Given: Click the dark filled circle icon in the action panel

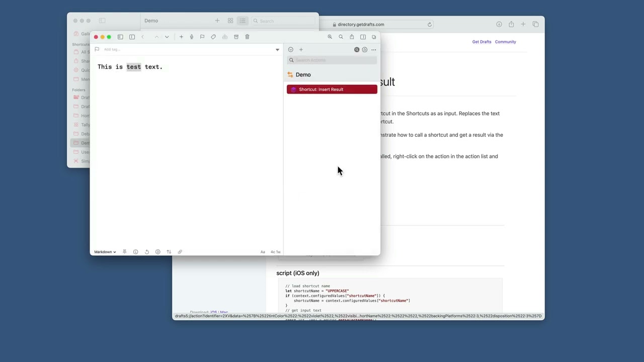Looking at the screenshot, I should coord(357,50).
